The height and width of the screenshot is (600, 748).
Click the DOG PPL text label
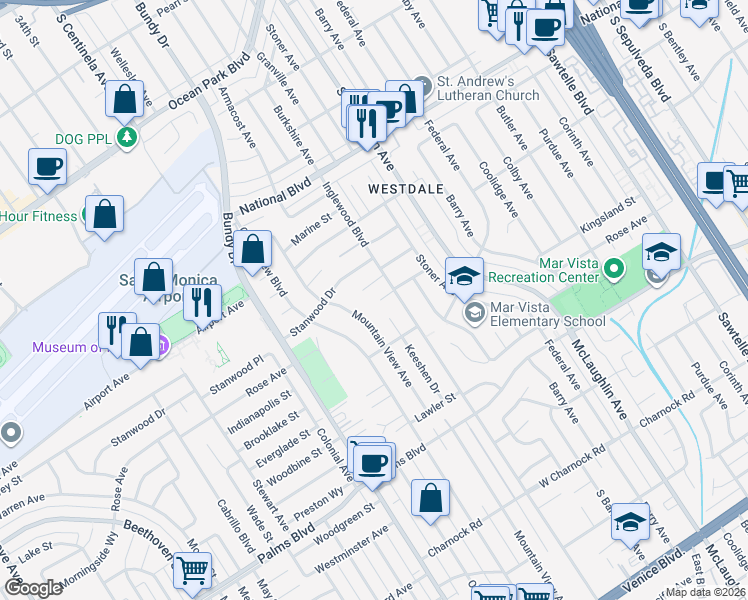pyautogui.click(x=83, y=139)
